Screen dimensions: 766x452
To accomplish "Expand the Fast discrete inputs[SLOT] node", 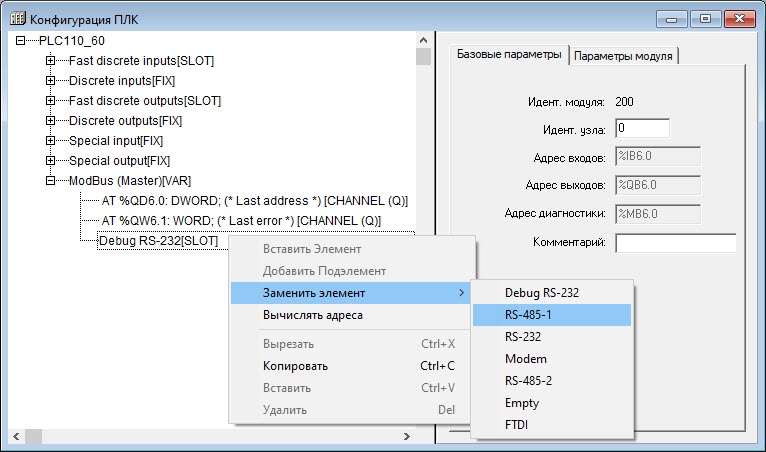I will pyautogui.click(x=50, y=61).
